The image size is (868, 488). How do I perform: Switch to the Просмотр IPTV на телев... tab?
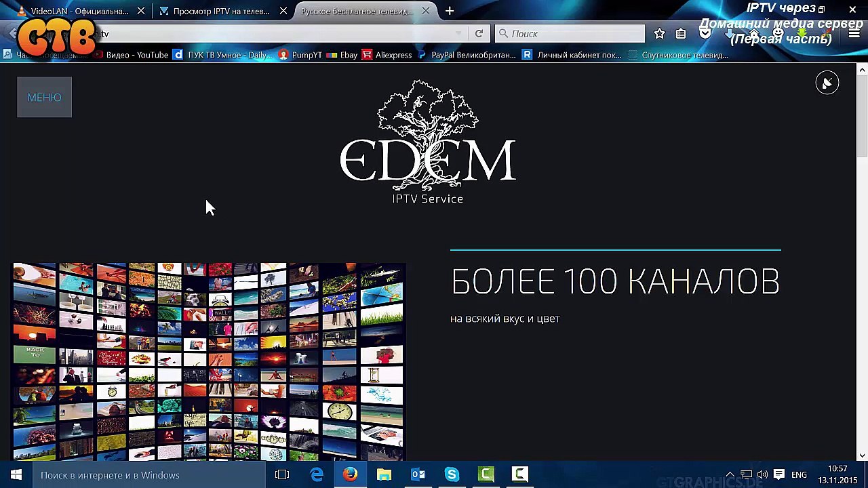click(x=220, y=12)
